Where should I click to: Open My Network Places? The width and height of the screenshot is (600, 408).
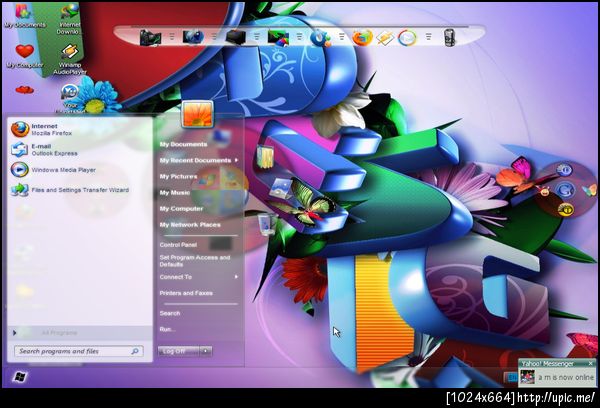190,225
